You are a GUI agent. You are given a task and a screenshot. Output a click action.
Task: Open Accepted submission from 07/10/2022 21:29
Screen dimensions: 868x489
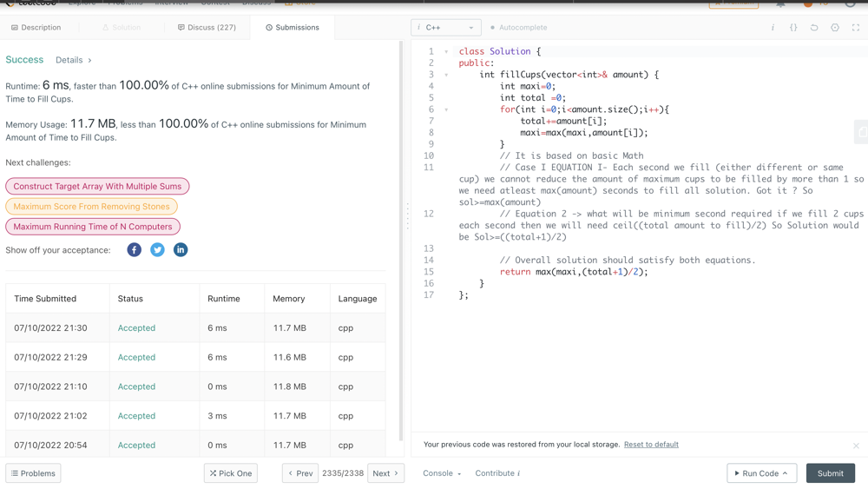tap(136, 357)
